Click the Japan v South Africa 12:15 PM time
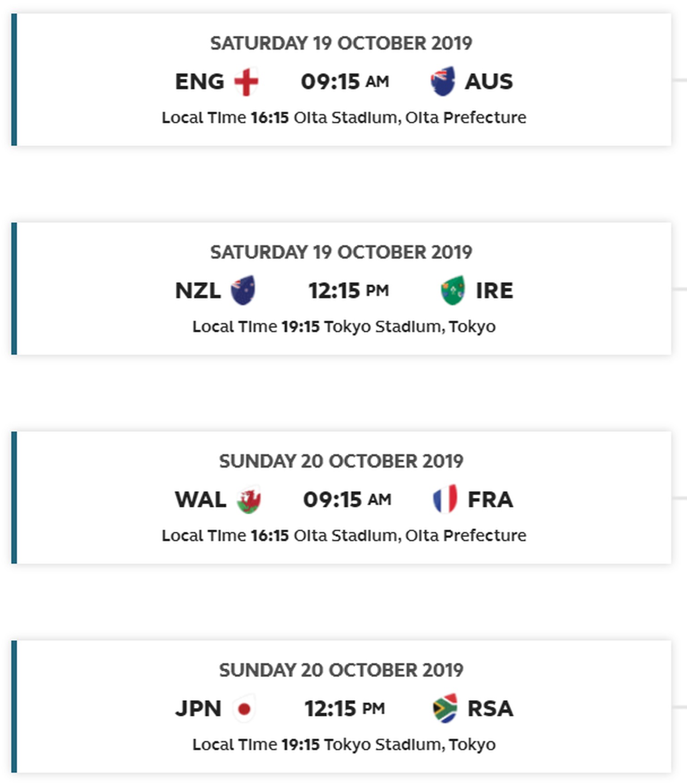Image resolution: width=687 pixels, height=784 pixels. coord(344,708)
